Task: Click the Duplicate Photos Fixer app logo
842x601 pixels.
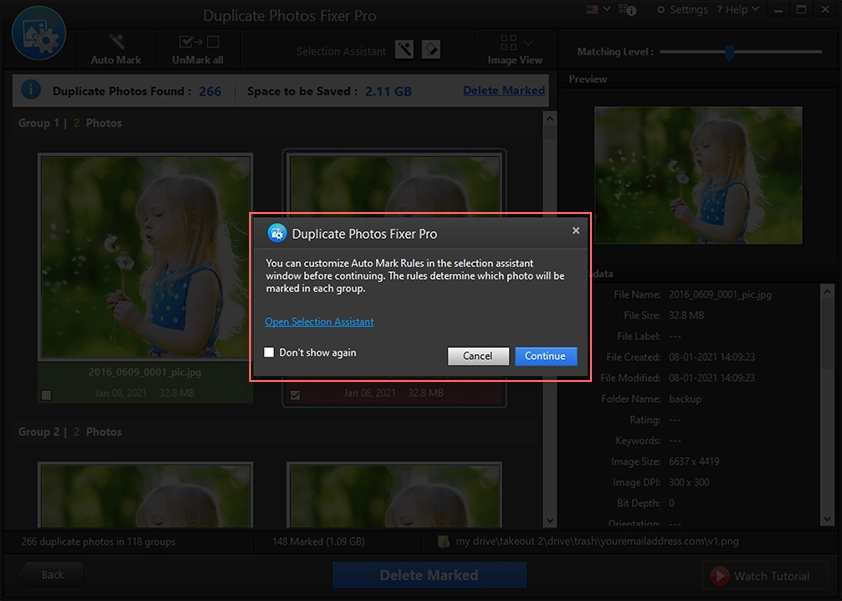Action: pos(39,33)
